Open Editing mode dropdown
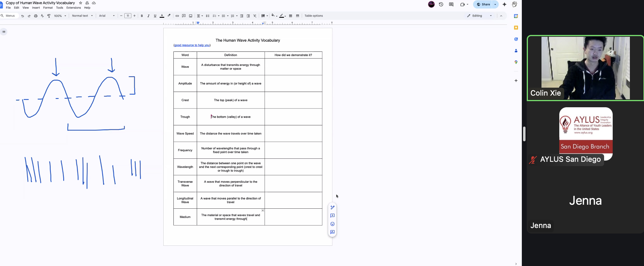This screenshot has height=266, width=644. 479,16
